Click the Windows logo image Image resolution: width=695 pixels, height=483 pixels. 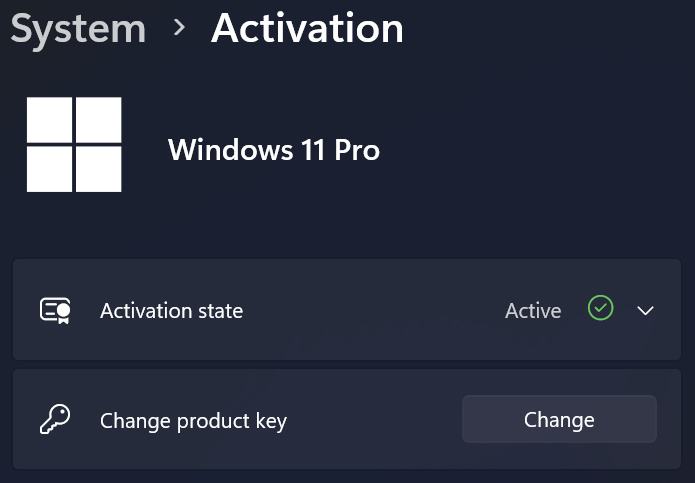tap(74, 145)
